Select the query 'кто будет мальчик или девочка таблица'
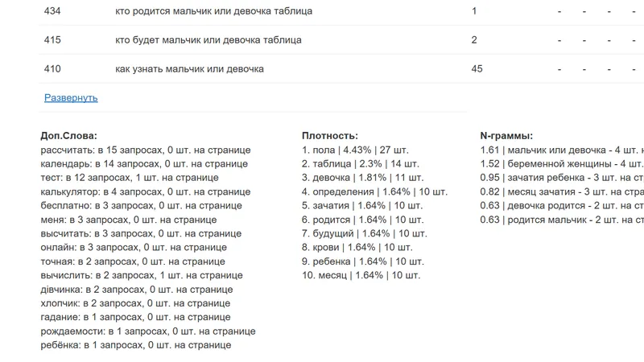Screen dimensions: 644x362 (x=208, y=39)
